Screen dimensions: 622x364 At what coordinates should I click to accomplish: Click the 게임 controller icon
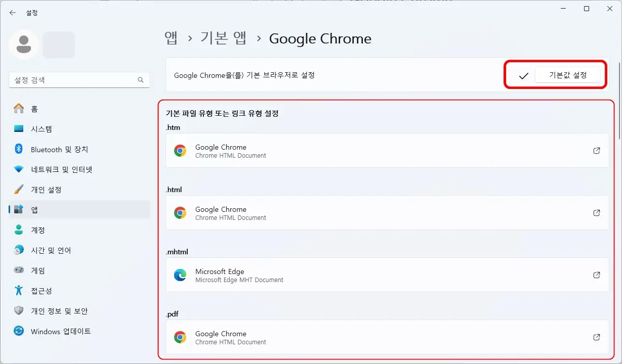[x=19, y=270]
